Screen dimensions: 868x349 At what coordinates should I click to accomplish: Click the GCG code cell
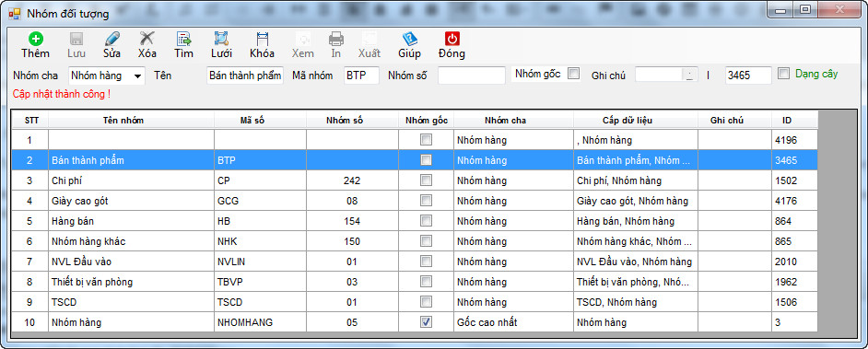(x=260, y=201)
